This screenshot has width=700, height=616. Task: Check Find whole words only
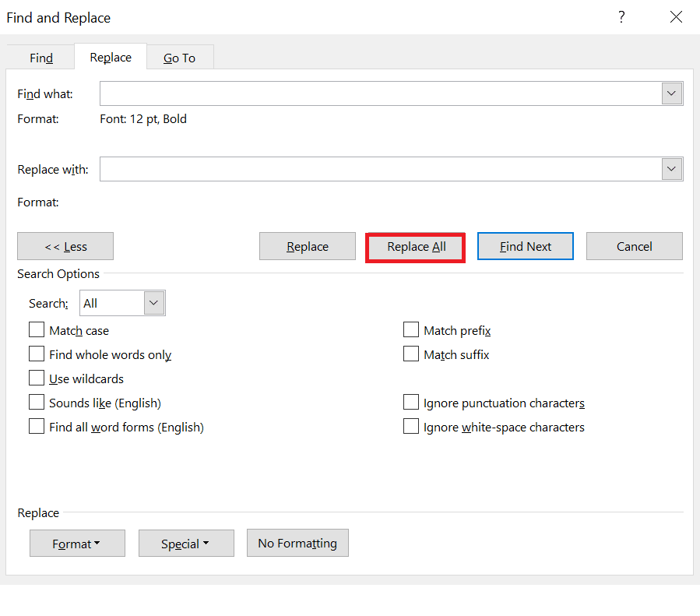[37, 354]
